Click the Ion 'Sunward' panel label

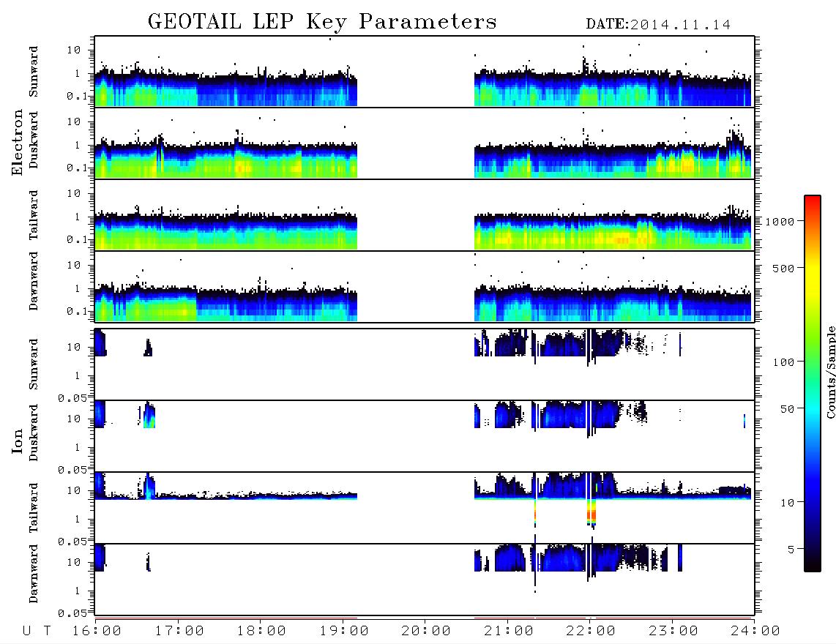[x=34, y=364]
